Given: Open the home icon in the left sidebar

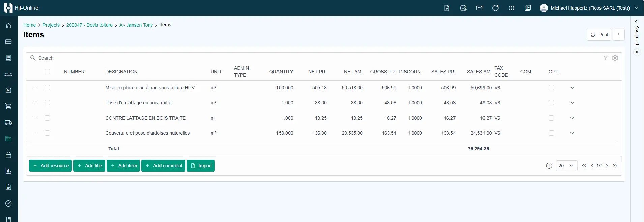Looking at the screenshot, I should (x=8, y=26).
